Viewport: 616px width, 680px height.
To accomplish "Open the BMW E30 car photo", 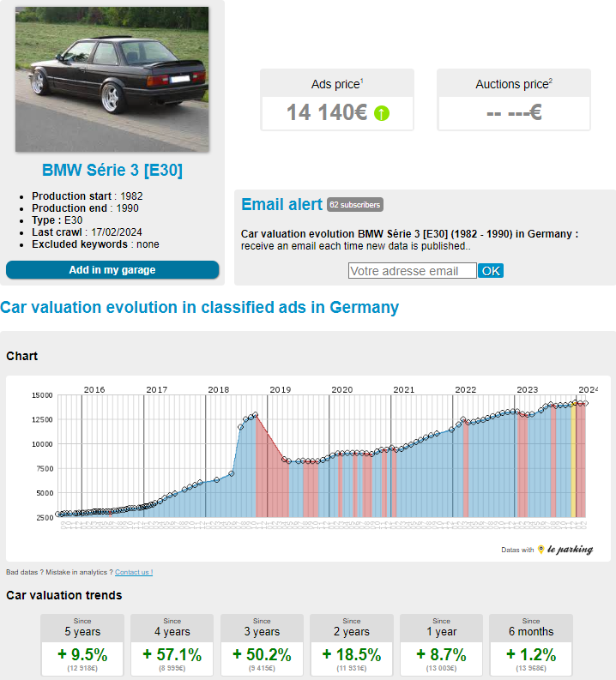I will click(112, 79).
